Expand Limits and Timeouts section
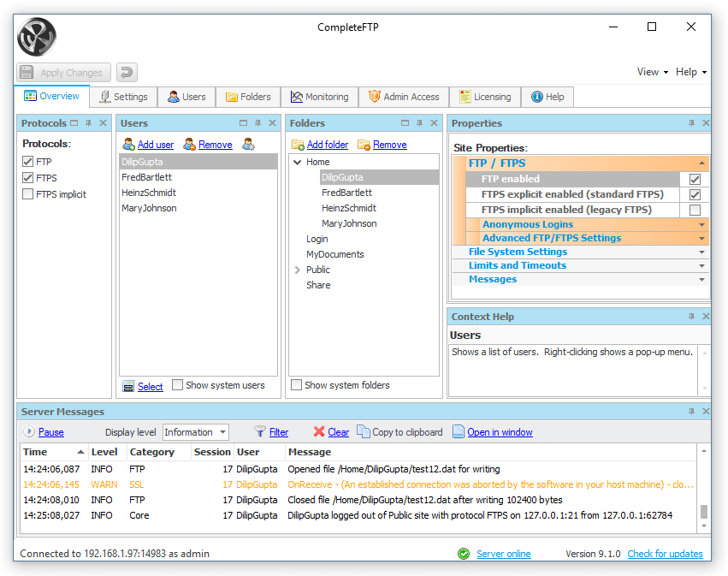 (701, 265)
